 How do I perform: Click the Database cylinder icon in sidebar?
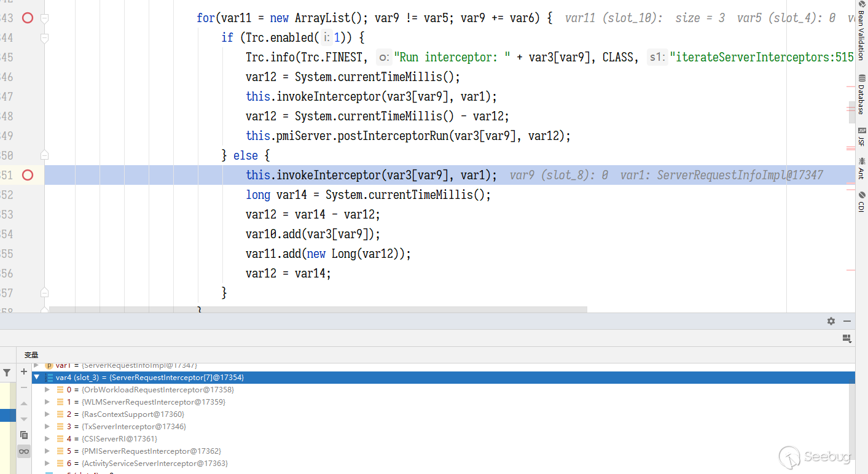coord(861,78)
